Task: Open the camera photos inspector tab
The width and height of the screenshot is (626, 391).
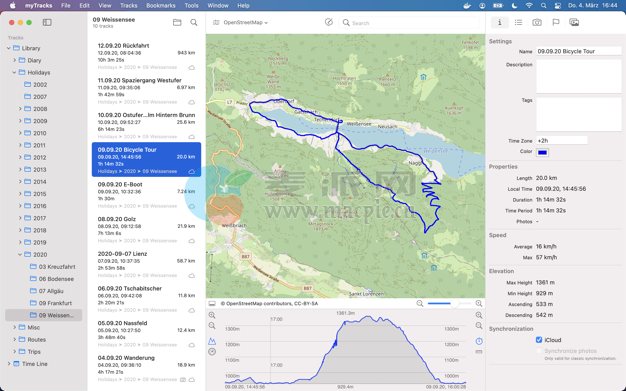Action: click(x=537, y=22)
